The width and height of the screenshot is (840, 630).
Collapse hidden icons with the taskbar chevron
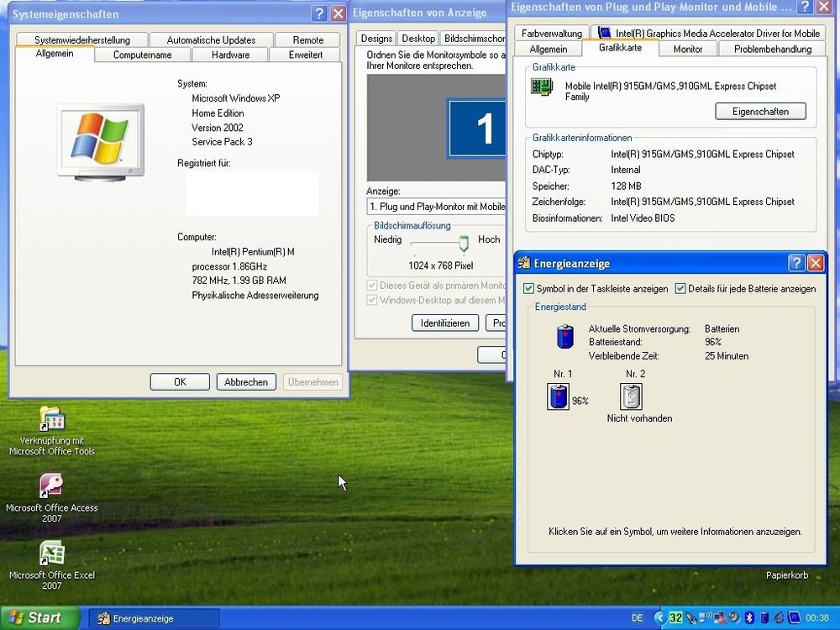(659, 617)
